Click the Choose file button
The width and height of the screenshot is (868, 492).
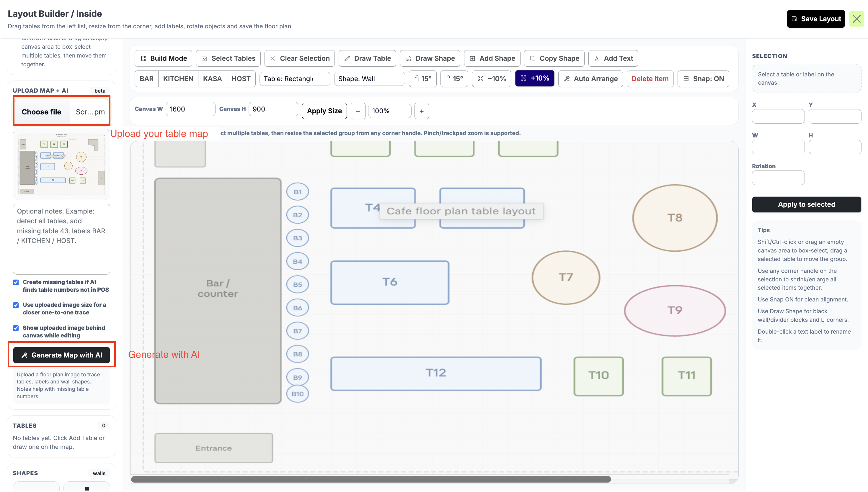click(42, 112)
